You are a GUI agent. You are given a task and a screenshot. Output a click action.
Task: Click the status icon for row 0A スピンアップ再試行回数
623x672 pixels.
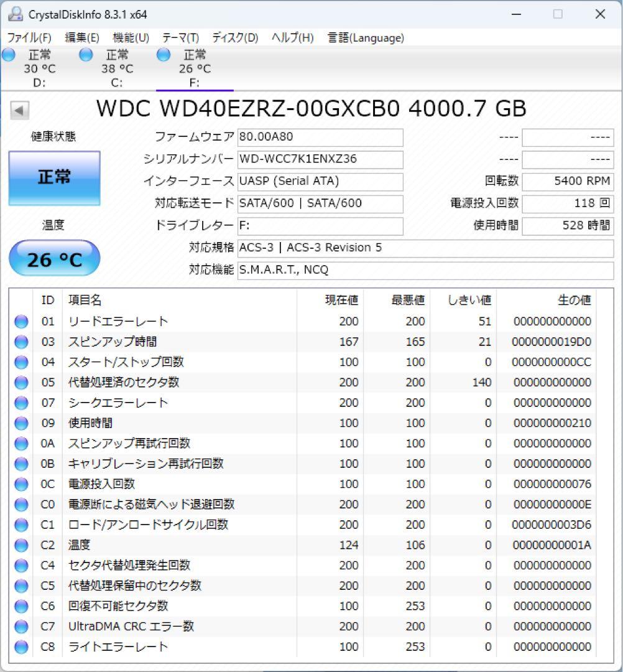(x=21, y=444)
